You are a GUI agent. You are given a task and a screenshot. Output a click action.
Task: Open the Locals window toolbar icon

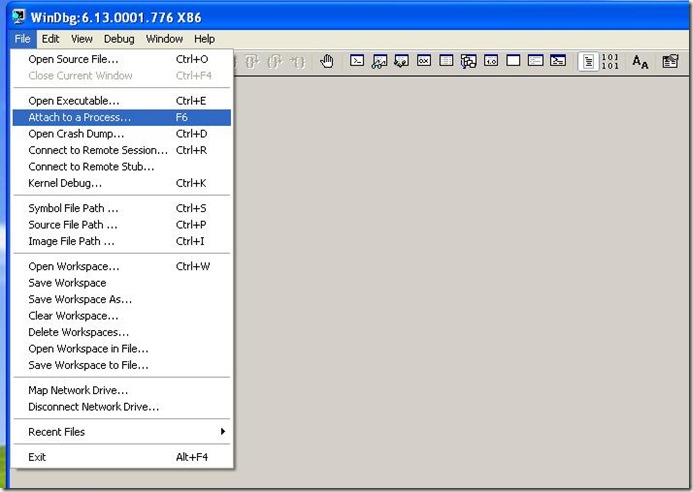click(x=401, y=61)
